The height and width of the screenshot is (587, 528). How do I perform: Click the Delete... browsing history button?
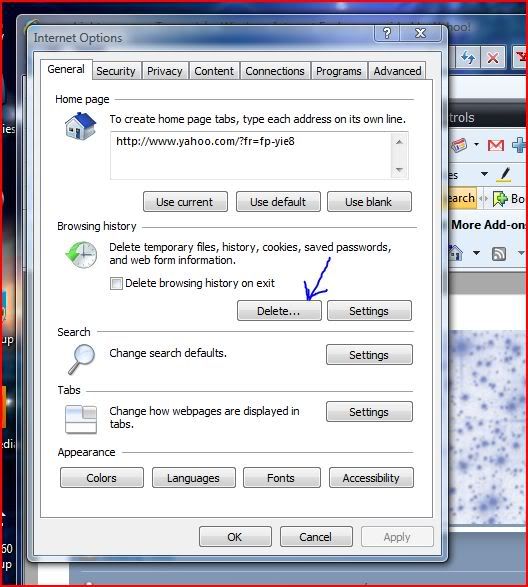coord(279,311)
